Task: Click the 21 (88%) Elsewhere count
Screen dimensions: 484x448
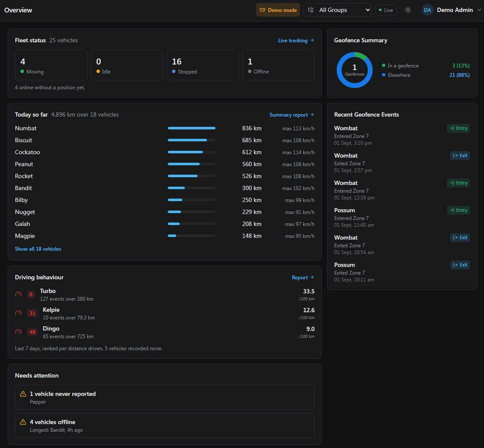Action: (x=459, y=75)
